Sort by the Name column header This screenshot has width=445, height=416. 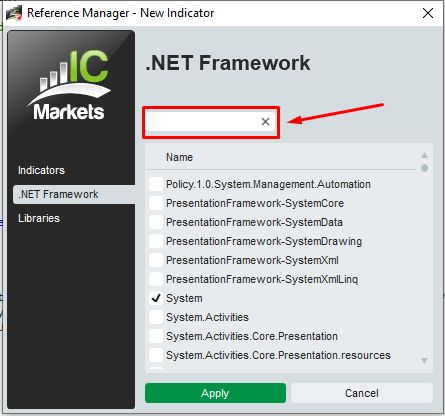tap(179, 157)
